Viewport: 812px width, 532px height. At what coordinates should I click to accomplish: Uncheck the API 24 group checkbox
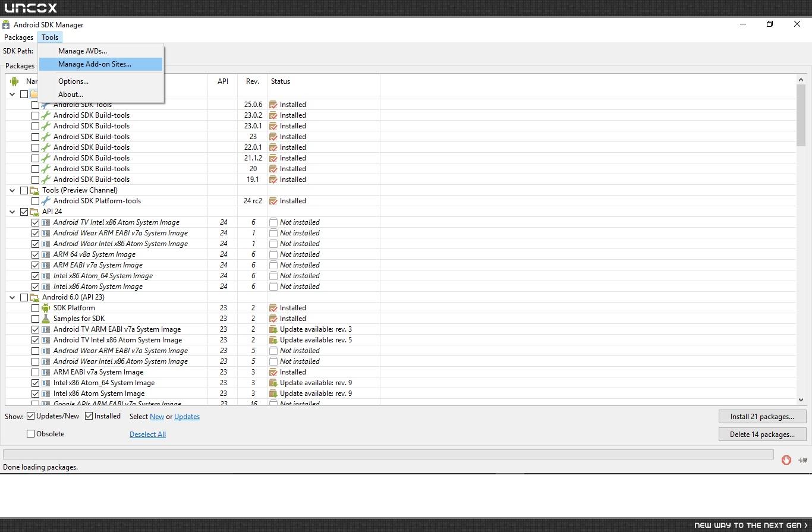click(x=24, y=212)
